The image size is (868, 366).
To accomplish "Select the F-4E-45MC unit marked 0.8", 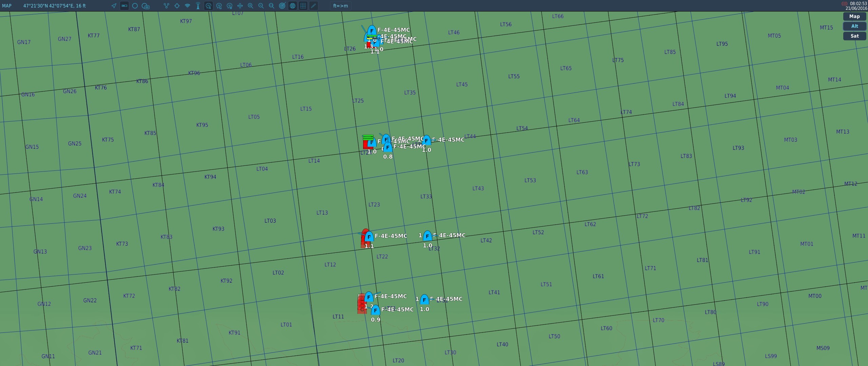I will coord(388,147).
